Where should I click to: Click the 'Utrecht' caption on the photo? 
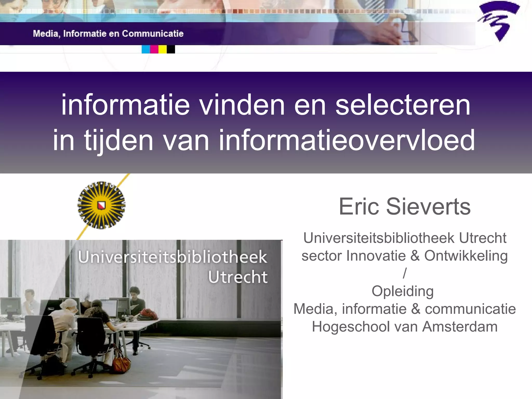(x=238, y=277)
